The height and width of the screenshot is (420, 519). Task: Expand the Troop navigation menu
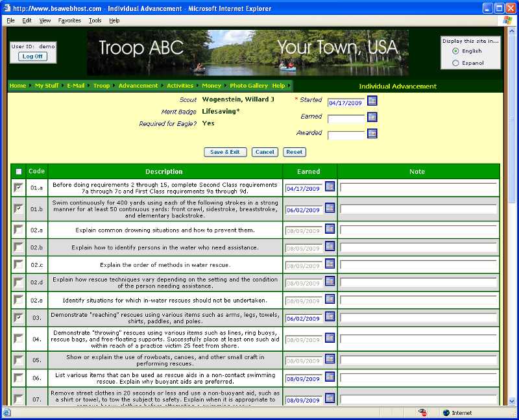click(x=101, y=86)
